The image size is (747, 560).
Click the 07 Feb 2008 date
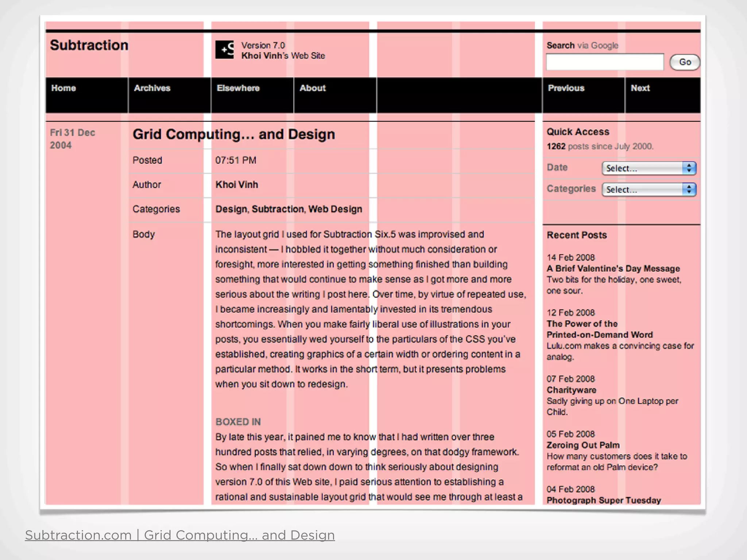570,379
